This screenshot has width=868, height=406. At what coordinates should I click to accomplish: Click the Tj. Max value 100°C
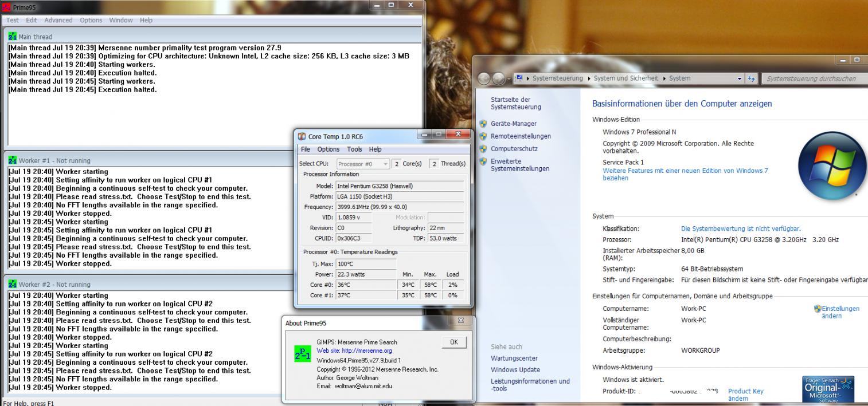tap(365, 264)
